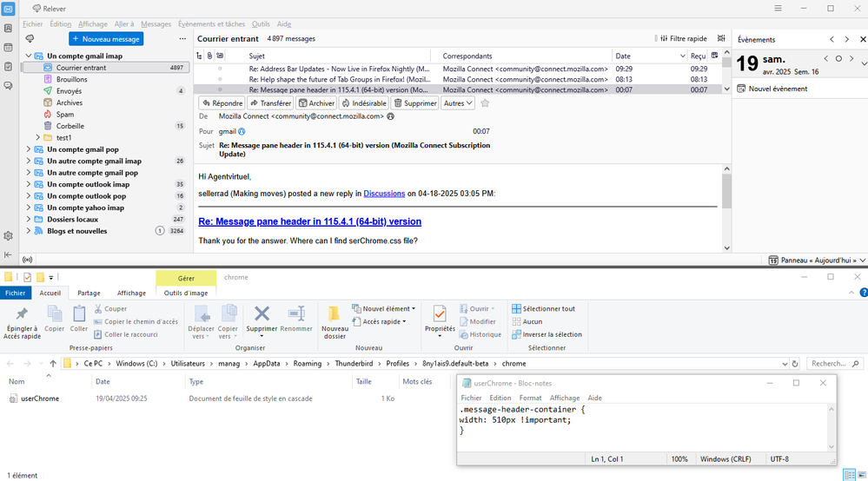868x481 pixels.
Task: Open Propriétés icon in Explorer ribbon
Action: 440,313
